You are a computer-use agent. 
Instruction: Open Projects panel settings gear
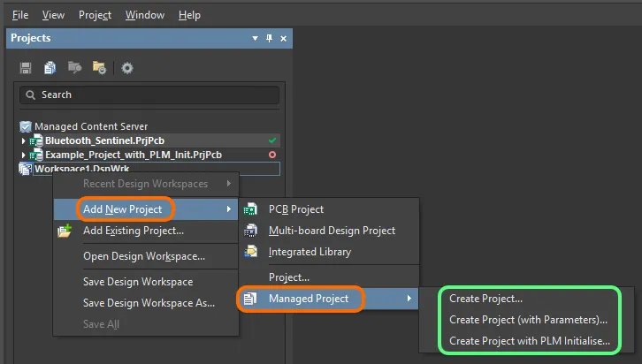127,68
